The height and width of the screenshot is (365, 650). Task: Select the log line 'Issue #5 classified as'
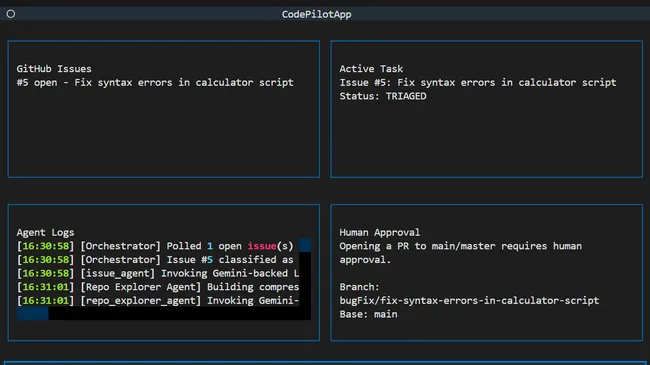point(155,260)
